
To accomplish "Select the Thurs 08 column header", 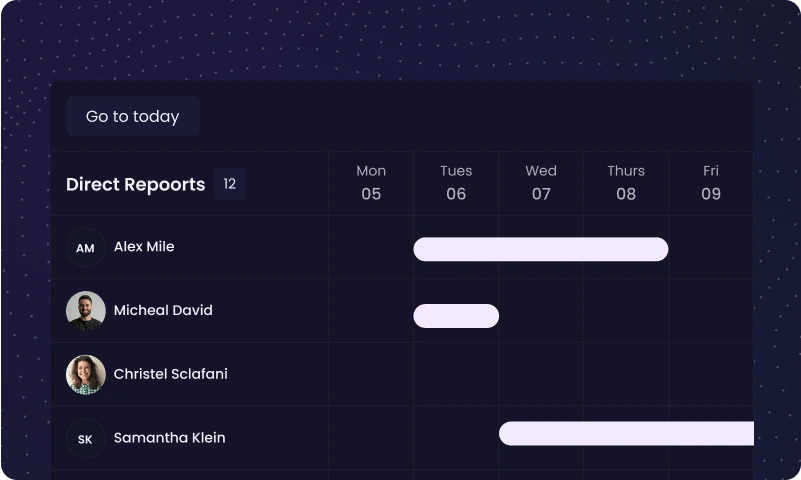I will 626,183.
